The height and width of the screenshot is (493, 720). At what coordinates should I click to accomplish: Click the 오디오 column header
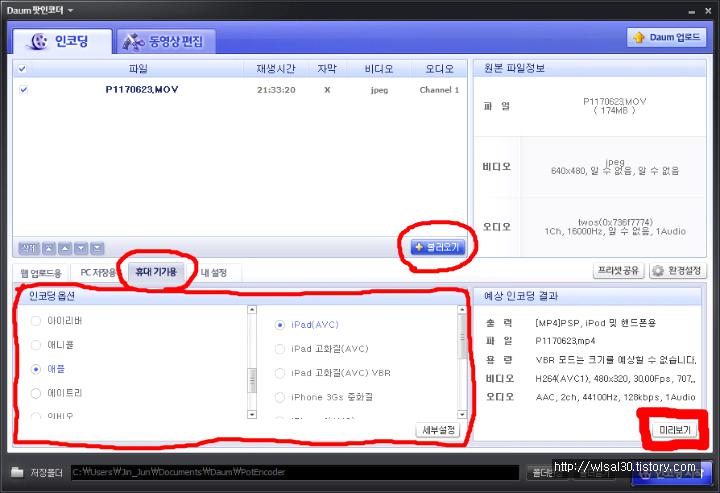(x=439, y=69)
